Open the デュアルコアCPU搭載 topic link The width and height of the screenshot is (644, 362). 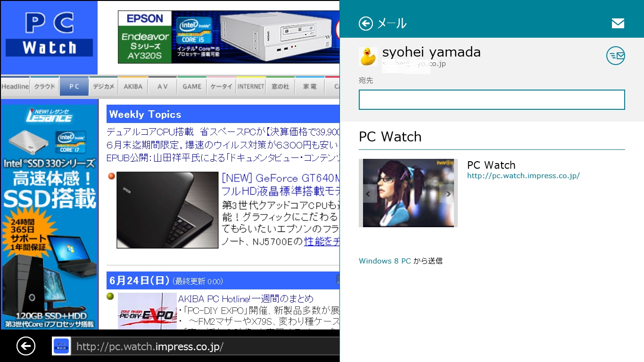[223, 132]
